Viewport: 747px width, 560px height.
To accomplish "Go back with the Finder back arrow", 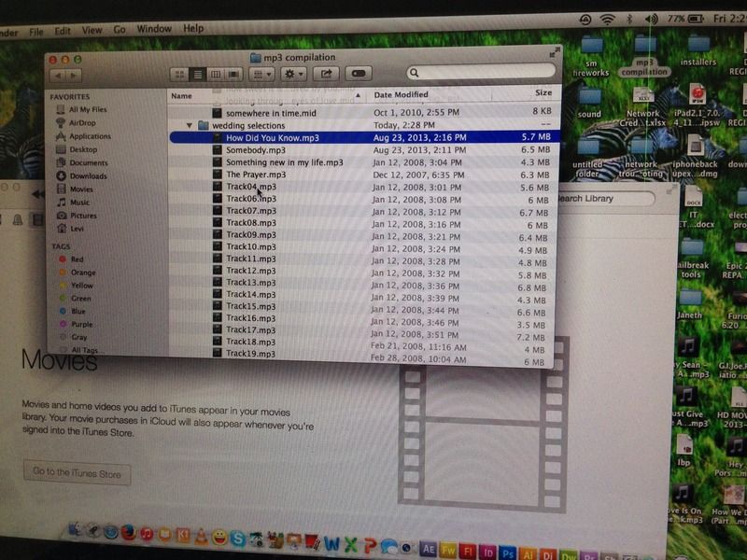I will [58, 74].
